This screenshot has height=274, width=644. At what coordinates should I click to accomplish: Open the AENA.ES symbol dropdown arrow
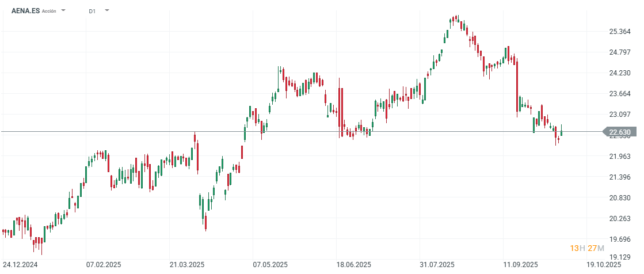(x=63, y=11)
